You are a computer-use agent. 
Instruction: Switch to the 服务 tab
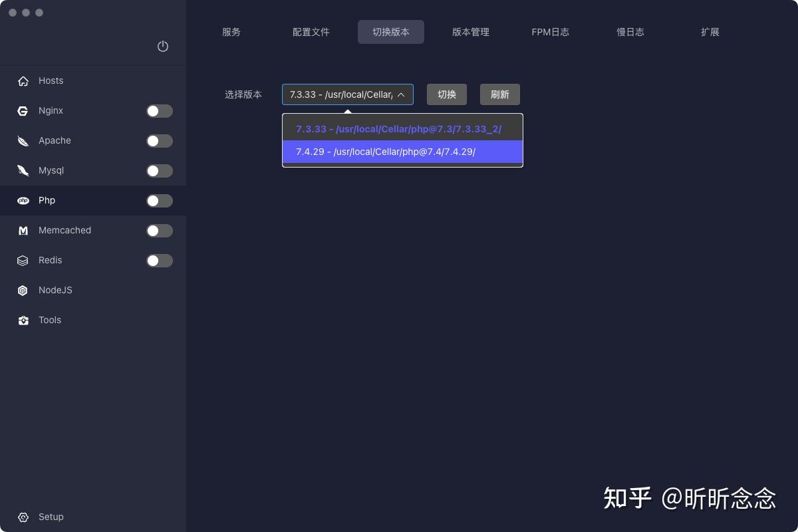pos(231,31)
